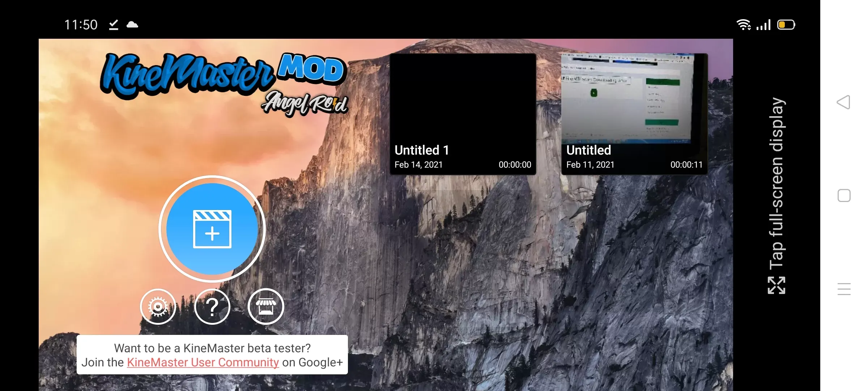
Task: Open the Android recent apps menu
Action: 844,289
